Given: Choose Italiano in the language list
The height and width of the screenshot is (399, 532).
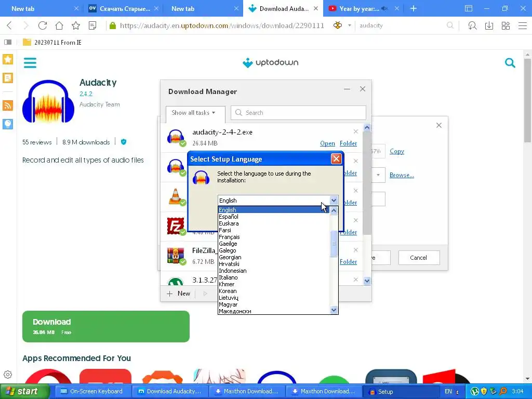Looking at the screenshot, I should (229, 277).
